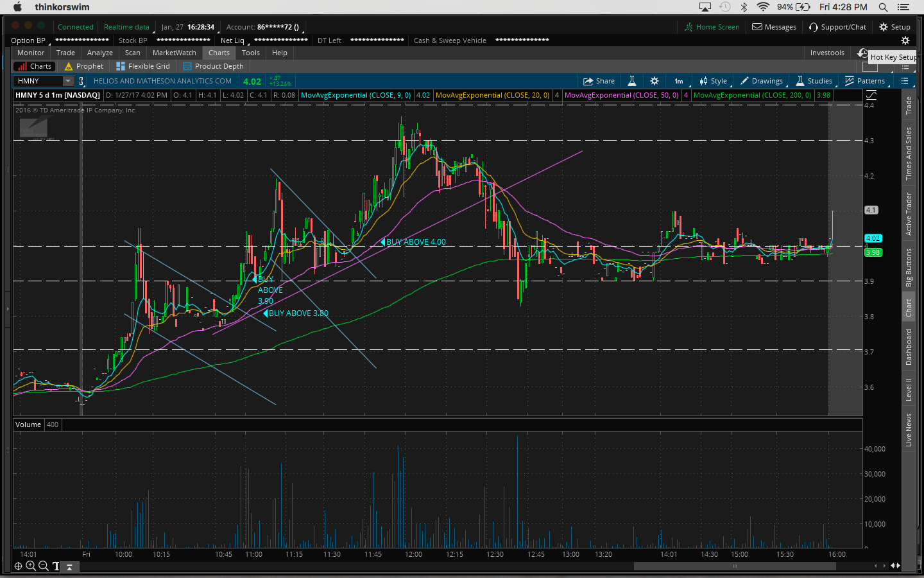Collapse the volume subgraph panel toggle
924x578 pixels.
(69, 566)
